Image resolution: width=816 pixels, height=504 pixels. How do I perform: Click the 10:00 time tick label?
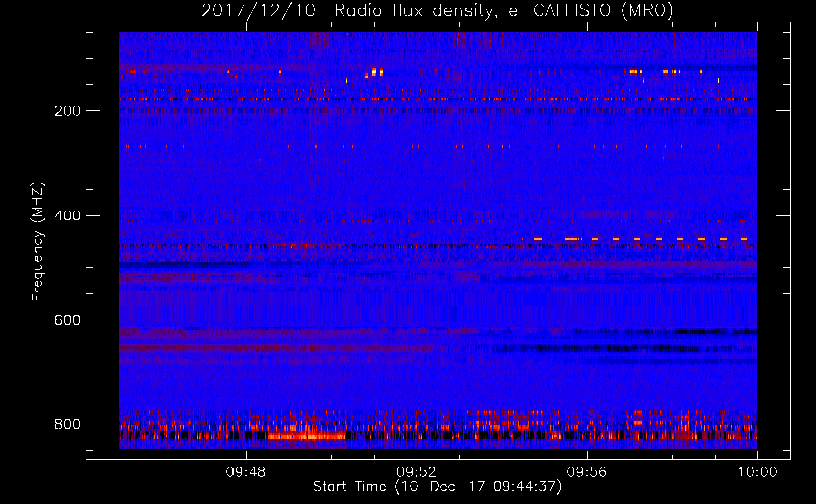pyautogui.click(x=757, y=472)
